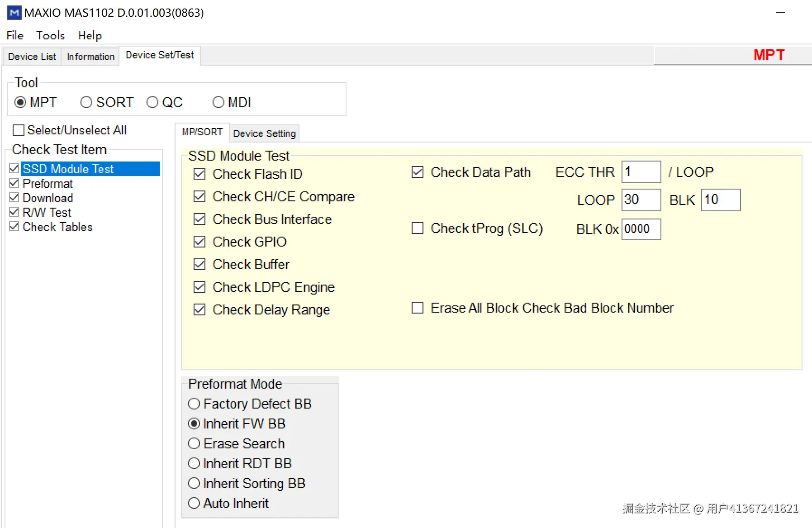Screen dimensions: 812x528
Task: Select the SORT tool radio button
Action: point(86,102)
